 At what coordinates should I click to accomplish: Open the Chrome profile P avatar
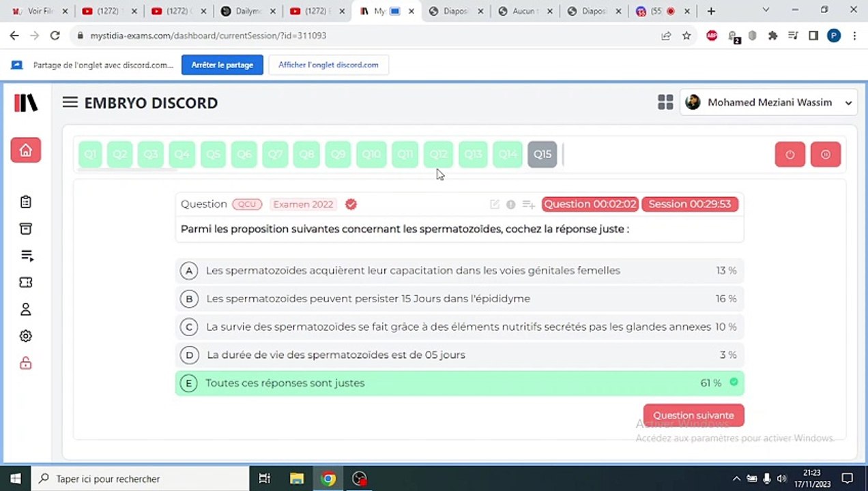point(834,35)
